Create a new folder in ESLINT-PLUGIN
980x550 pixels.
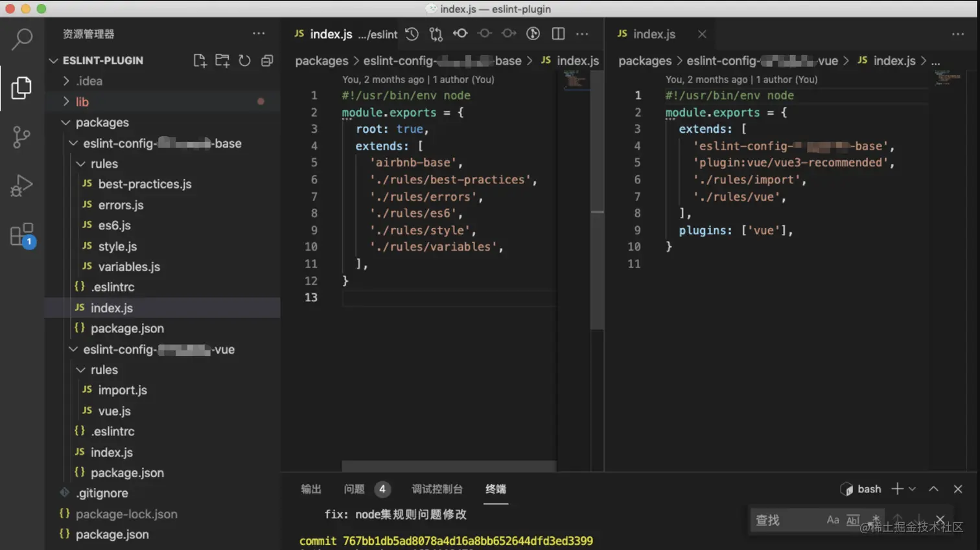coord(222,60)
